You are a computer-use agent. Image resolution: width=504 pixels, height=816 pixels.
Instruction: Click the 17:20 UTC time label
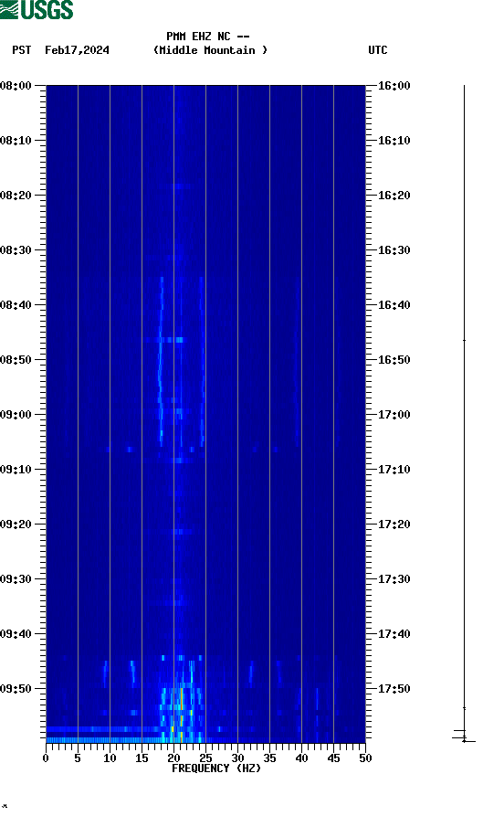(x=394, y=525)
